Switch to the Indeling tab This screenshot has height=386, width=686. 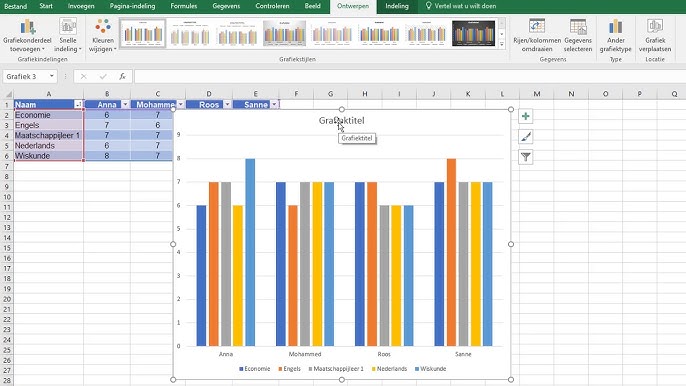(397, 6)
